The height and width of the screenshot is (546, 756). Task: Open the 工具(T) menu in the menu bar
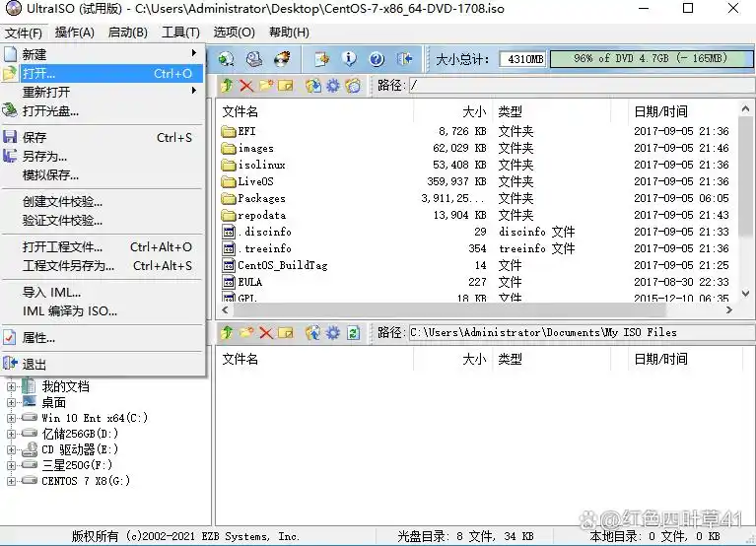pos(179,33)
